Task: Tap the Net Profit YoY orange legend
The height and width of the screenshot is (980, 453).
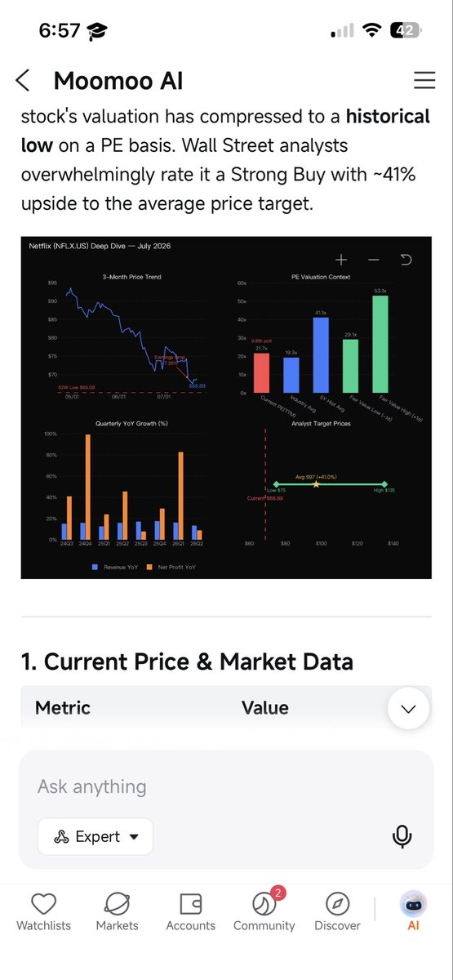Action: coord(171,566)
